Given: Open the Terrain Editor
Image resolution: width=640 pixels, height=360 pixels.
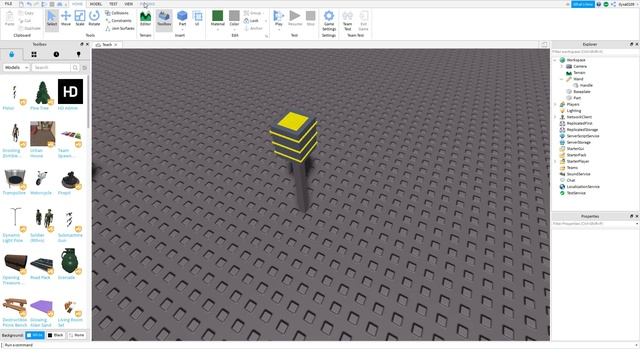Looking at the screenshot, I should pos(145,18).
